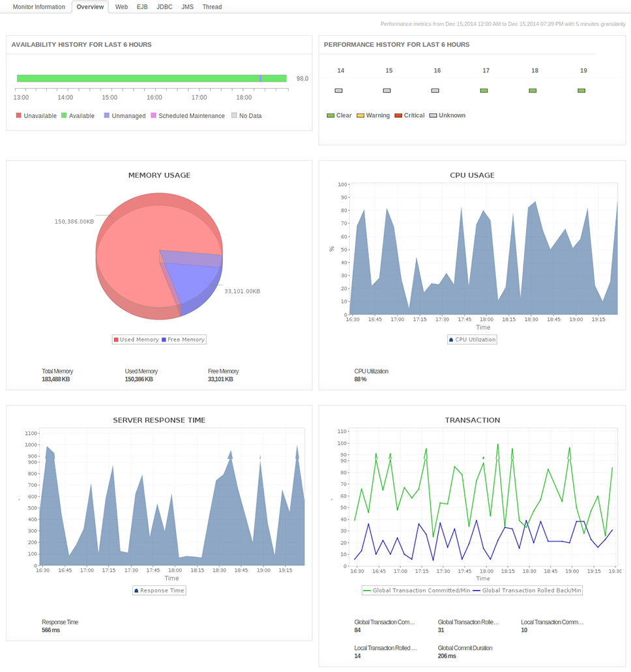Click green status icon for hour 19
The image size is (631, 672).
(581, 91)
